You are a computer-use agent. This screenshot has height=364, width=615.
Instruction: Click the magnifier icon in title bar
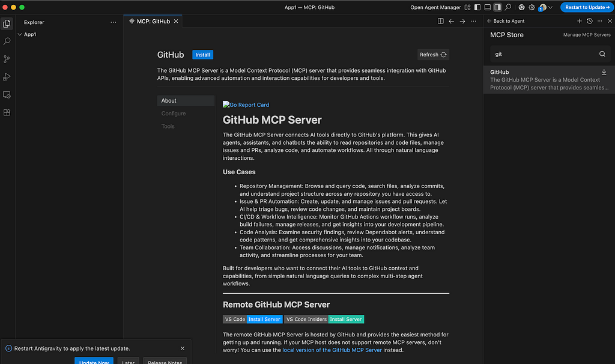(508, 7)
